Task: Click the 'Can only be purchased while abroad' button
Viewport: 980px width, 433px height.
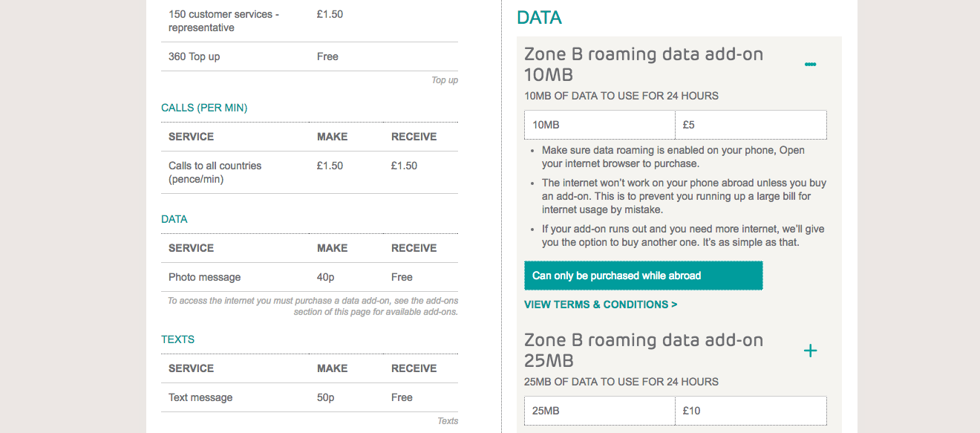Action: click(x=643, y=275)
